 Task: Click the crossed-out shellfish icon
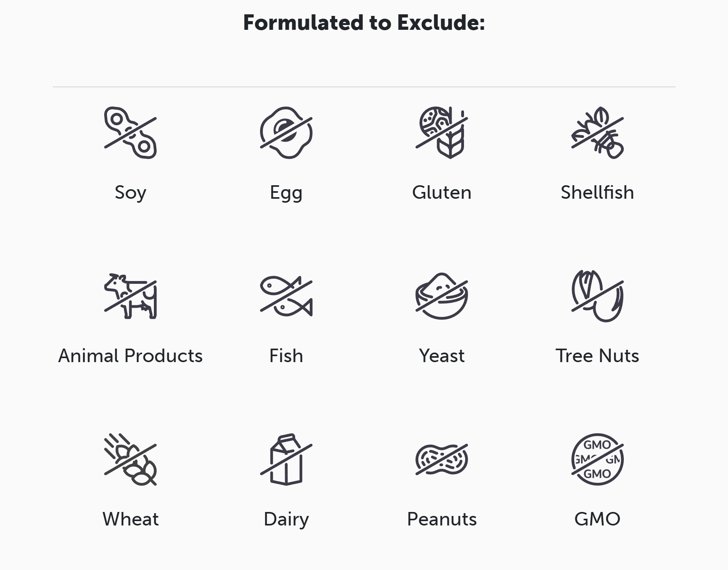click(x=597, y=133)
